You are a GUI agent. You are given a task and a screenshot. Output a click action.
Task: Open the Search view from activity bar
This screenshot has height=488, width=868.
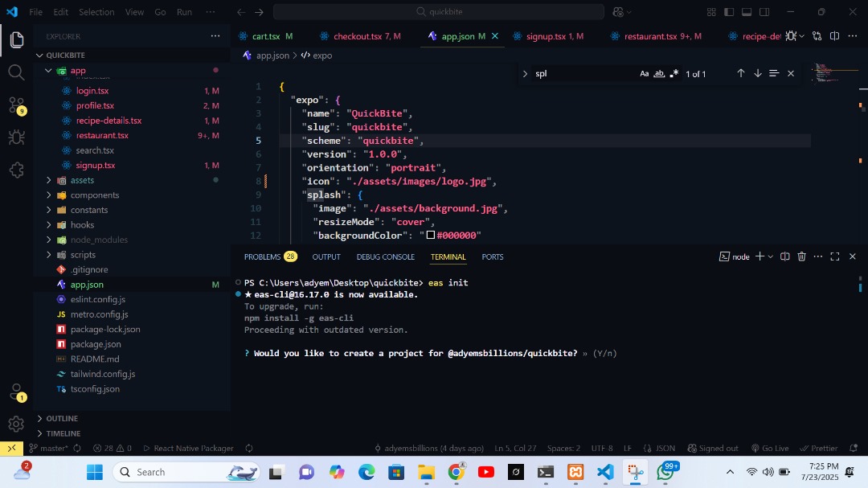click(x=16, y=72)
